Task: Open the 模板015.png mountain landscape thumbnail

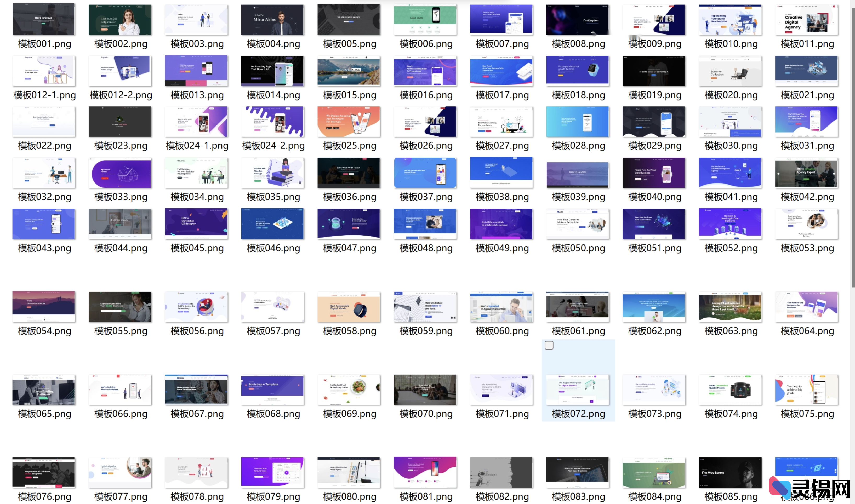Action: (x=349, y=71)
